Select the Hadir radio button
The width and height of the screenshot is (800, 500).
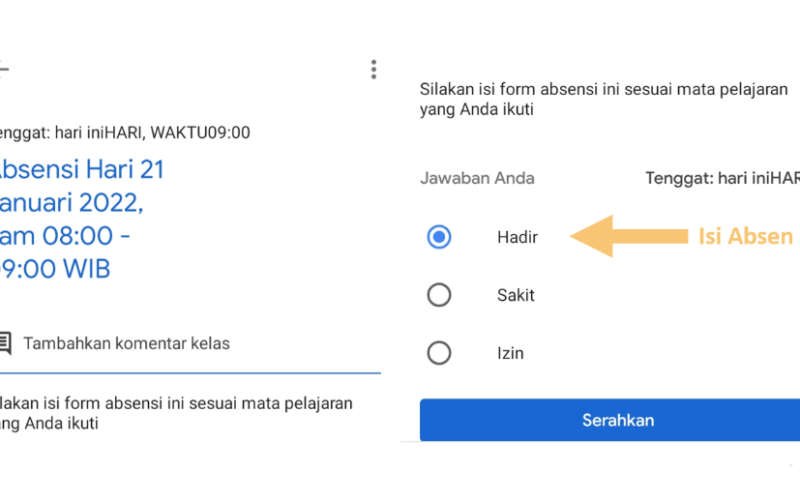tap(439, 237)
